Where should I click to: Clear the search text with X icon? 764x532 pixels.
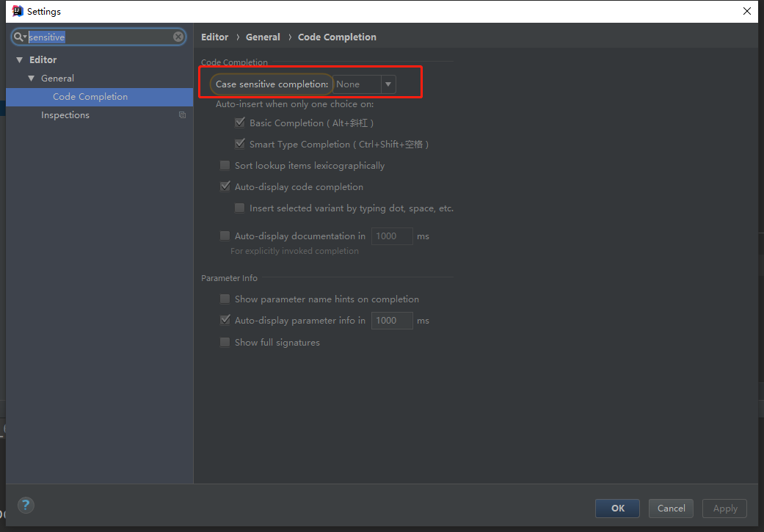click(178, 37)
